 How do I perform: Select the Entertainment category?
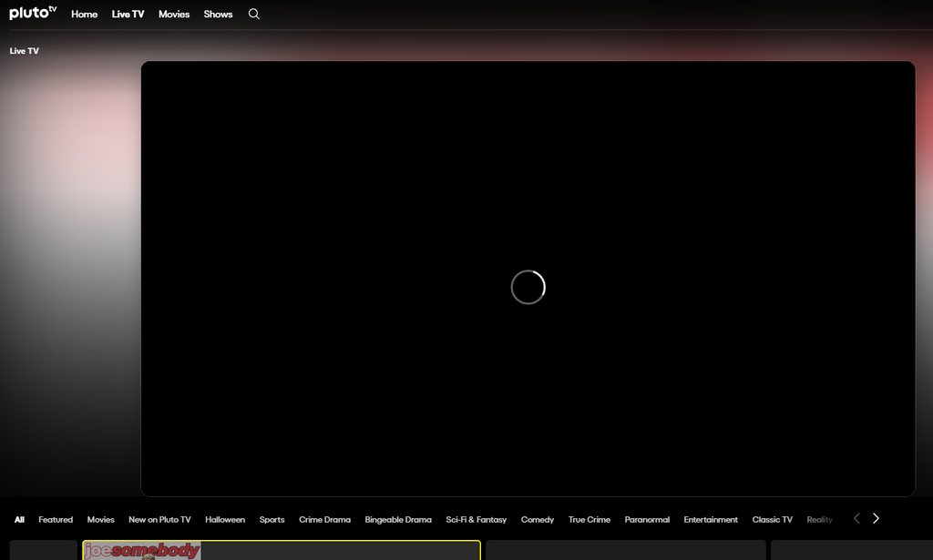tap(711, 520)
